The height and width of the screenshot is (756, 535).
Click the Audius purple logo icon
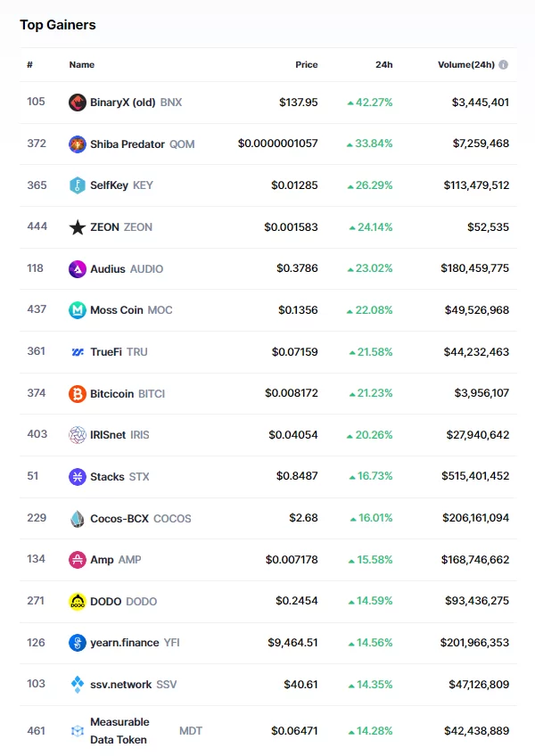pos(78,268)
